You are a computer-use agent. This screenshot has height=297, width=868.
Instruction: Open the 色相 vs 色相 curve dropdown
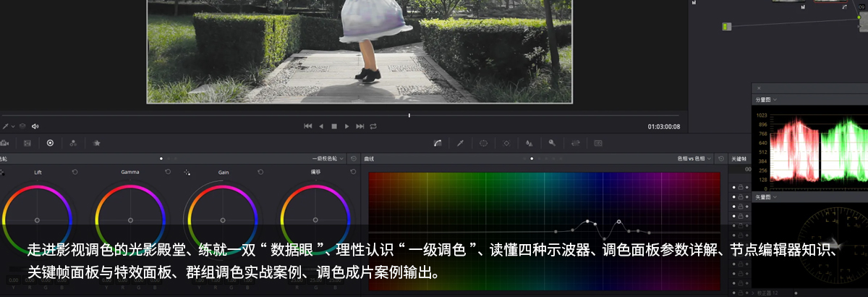[x=694, y=158]
